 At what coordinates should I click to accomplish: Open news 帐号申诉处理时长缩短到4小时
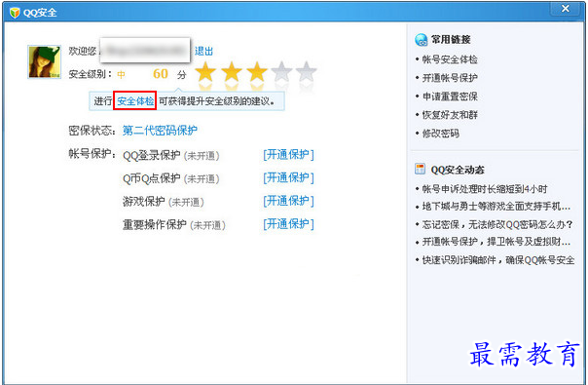click(x=485, y=188)
